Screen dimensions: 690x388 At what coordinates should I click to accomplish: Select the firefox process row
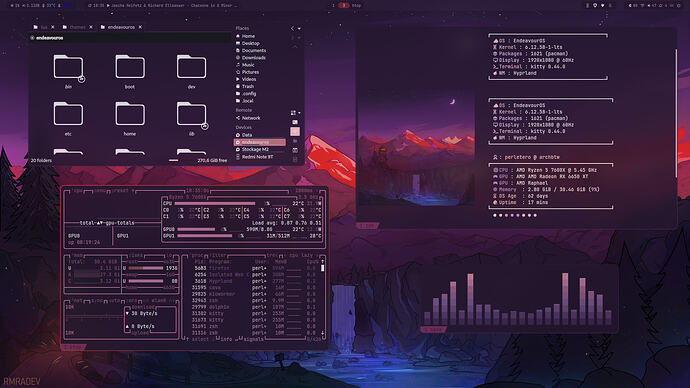point(255,268)
